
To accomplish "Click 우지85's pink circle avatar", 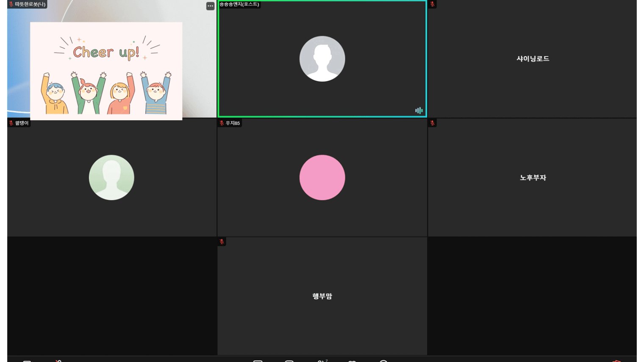I will pyautogui.click(x=322, y=177).
